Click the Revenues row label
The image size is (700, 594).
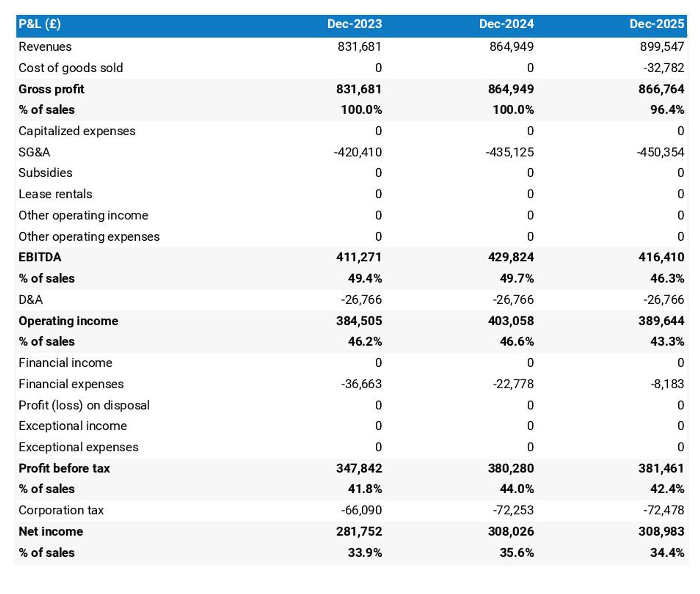45,47
